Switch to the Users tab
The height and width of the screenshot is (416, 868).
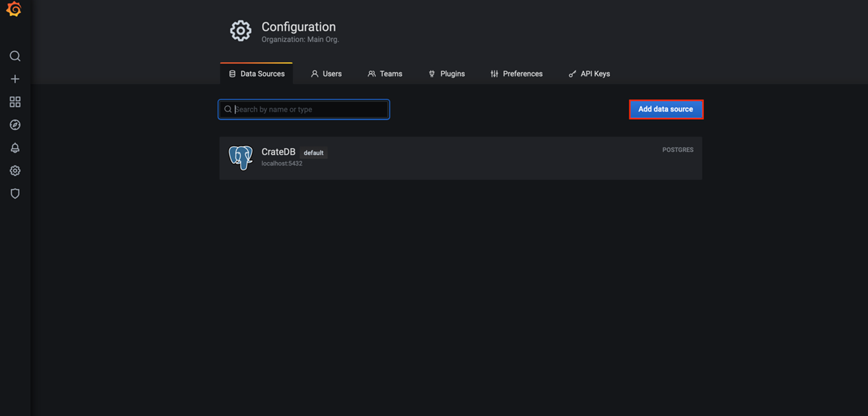[x=326, y=74]
